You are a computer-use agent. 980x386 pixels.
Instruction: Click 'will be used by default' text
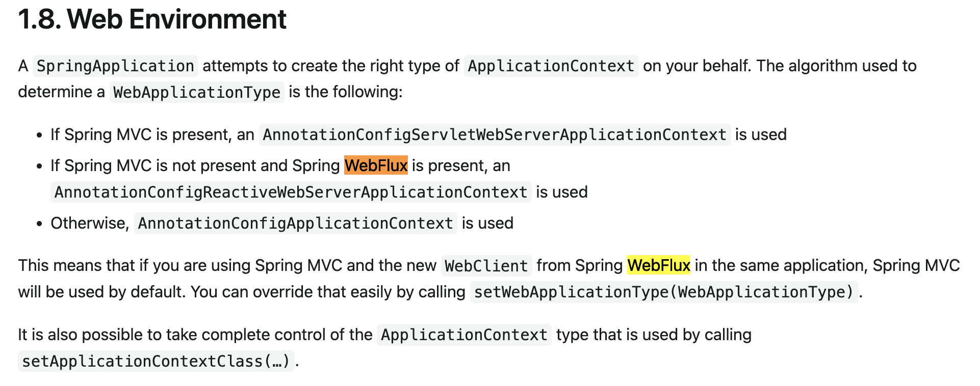[x=101, y=292]
